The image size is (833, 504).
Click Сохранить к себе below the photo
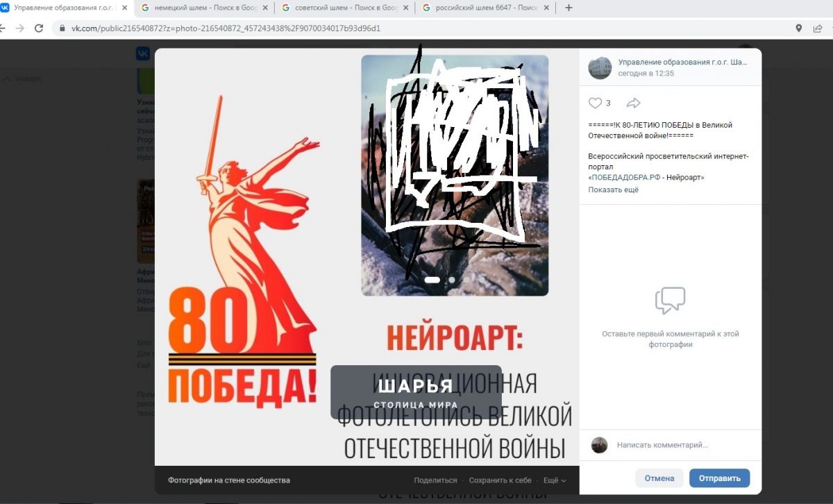500,480
